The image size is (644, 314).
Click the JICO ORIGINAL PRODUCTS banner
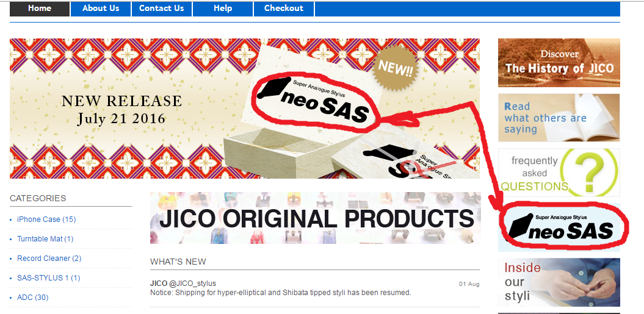315,218
